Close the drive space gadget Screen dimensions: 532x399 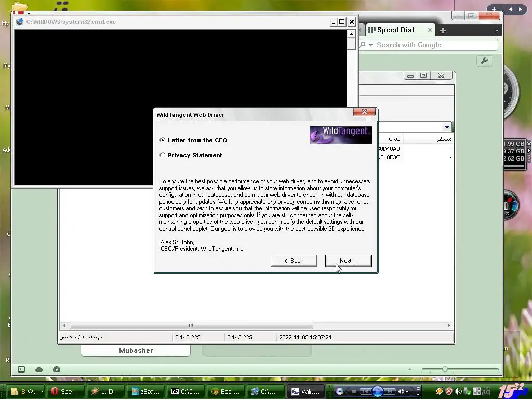(x=528, y=144)
